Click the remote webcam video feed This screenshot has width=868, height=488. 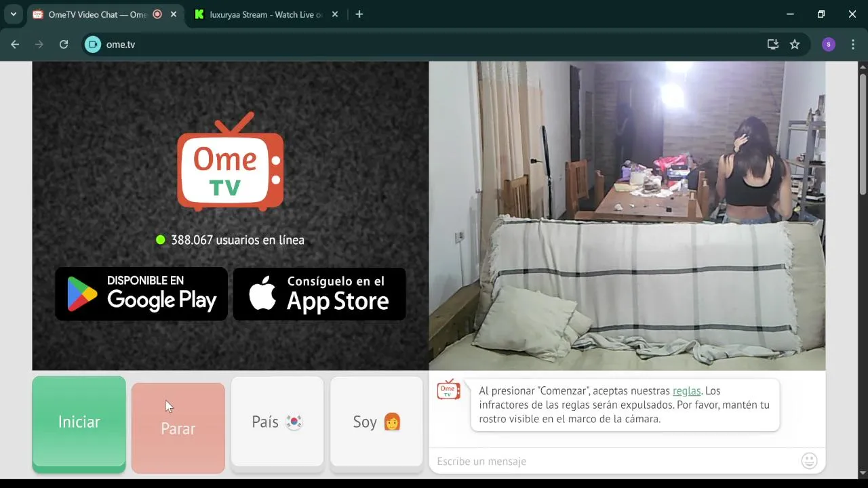point(627,216)
